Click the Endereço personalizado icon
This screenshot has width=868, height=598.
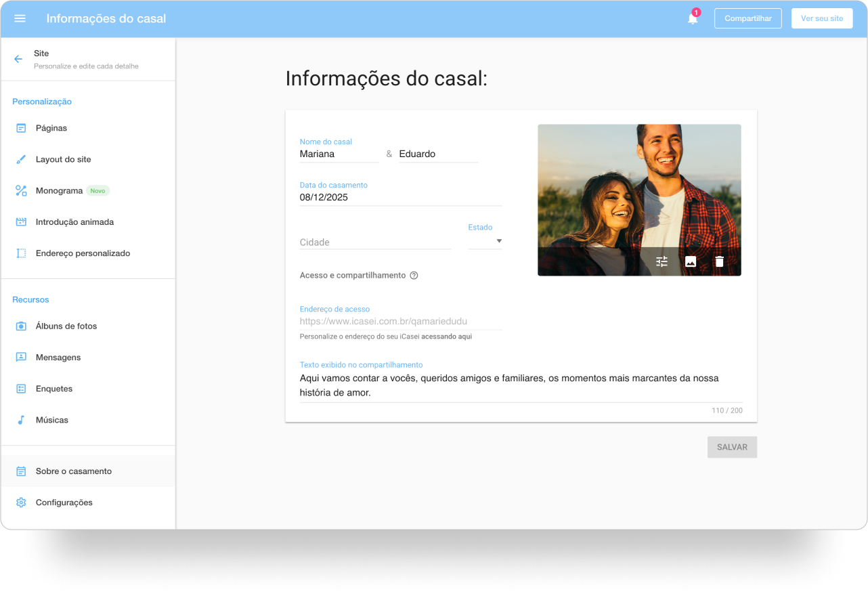[21, 253]
